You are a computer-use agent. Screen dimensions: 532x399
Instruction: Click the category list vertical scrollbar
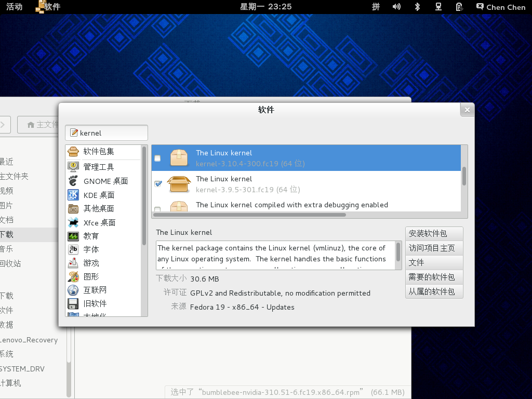pyautogui.click(x=144, y=196)
